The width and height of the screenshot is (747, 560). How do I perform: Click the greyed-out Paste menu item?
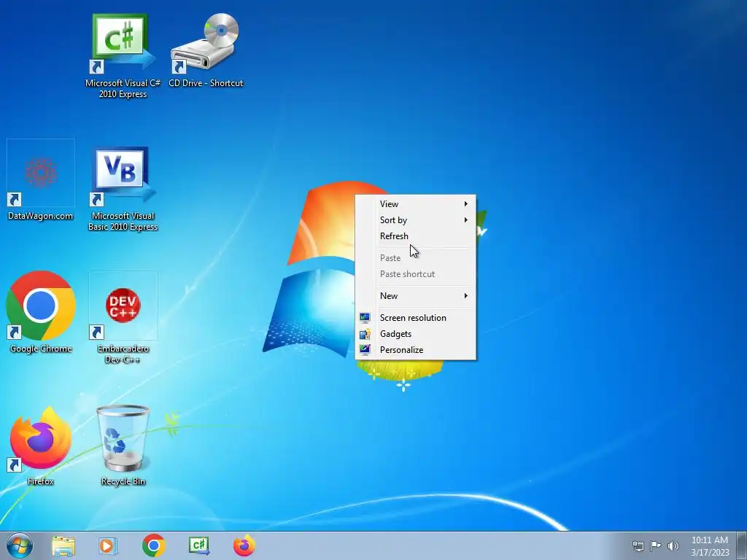click(415, 258)
